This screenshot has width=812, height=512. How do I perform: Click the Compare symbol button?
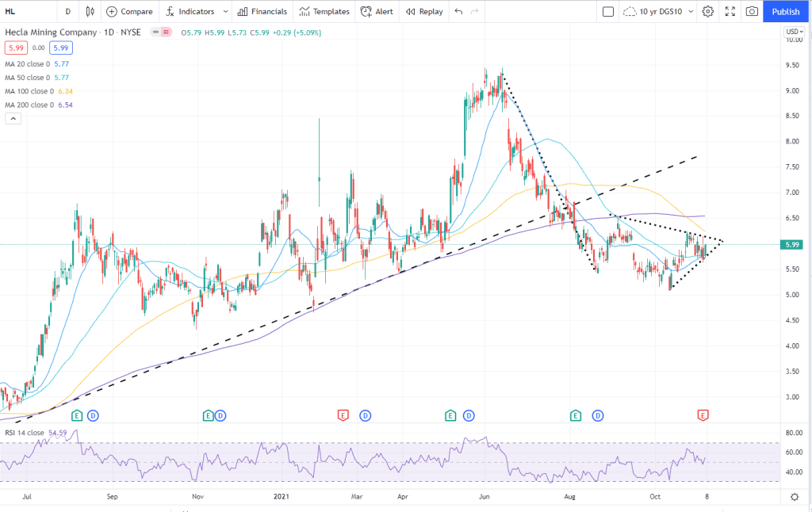pyautogui.click(x=129, y=12)
